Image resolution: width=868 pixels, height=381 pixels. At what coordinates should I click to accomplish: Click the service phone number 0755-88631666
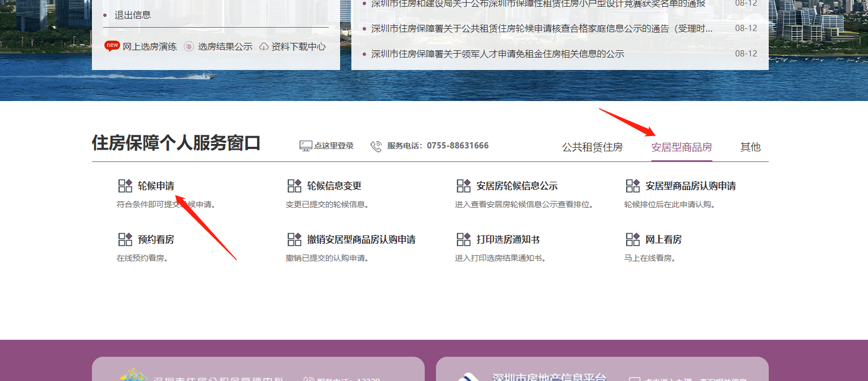[458, 146]
